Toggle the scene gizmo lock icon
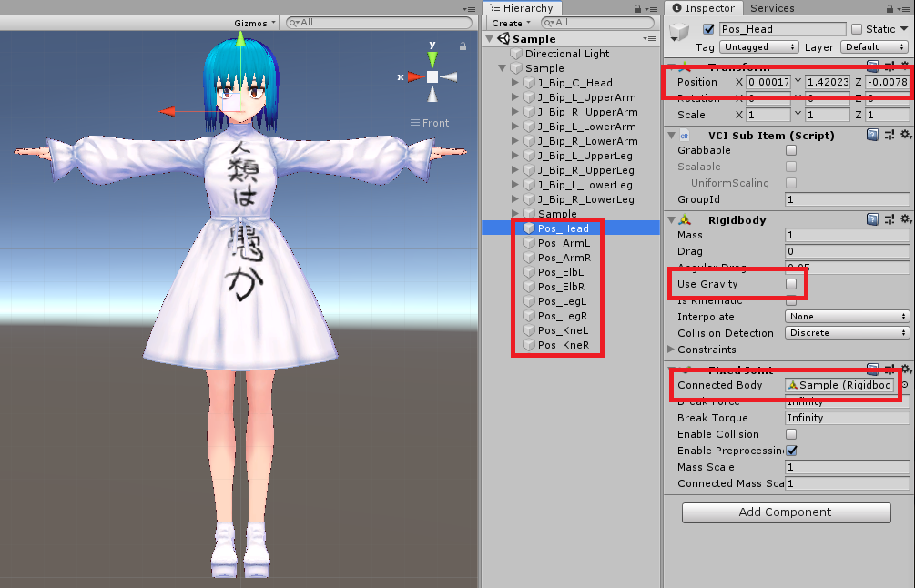Screen dimensions: 915x588 pos(463,46)
